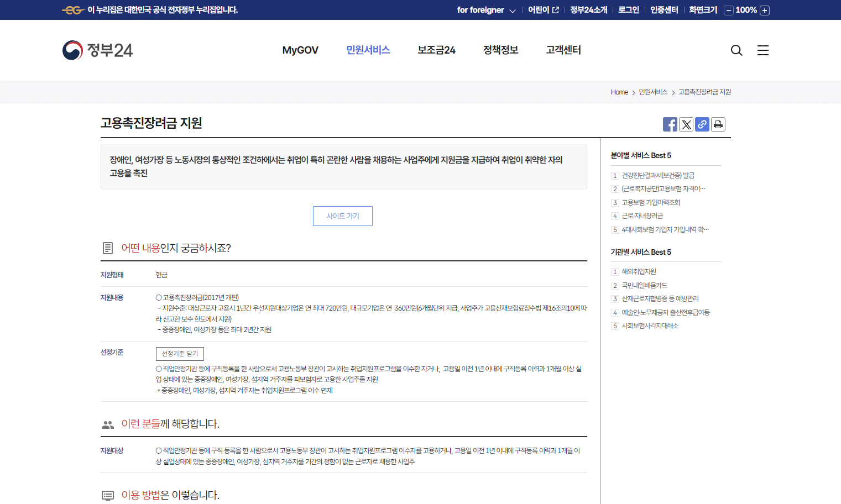
Task: Print the page via the printer icon
Action: click(718, 124)
